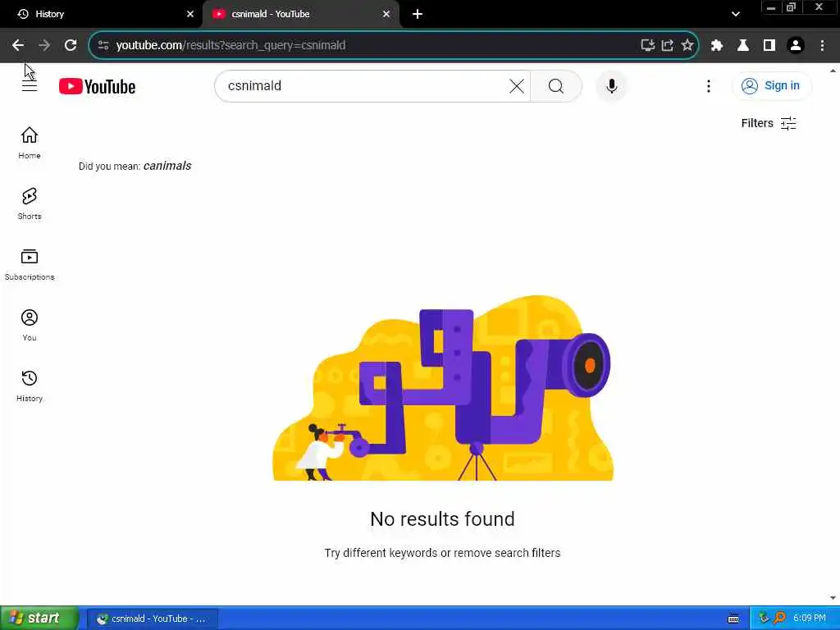Start voice search with microphone icon

[x=611, y=85]
